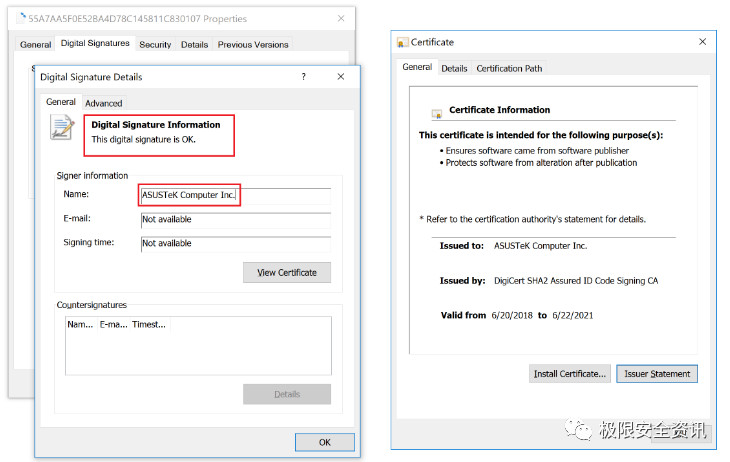Click the Install Certificate... button
The height and width of the screenshot is (462, 730).
pyautogui.click(x=569, y=374)
